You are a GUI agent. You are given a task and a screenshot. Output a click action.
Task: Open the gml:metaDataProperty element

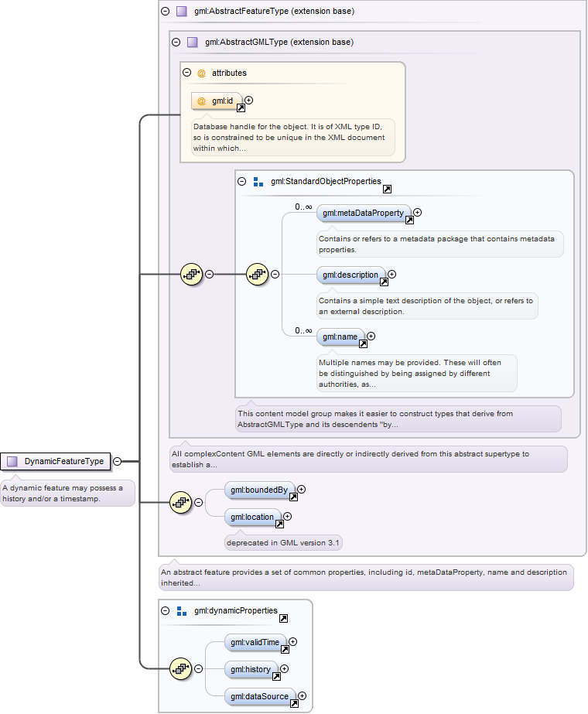(364, 213)
